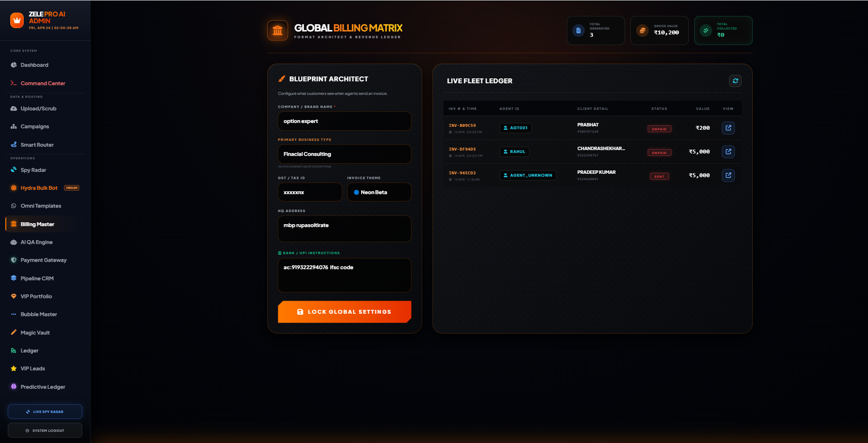The height and width of the screenshot is (443, 868).
Task: Click the Blueprint Architect brush icon
Action: 282,79
